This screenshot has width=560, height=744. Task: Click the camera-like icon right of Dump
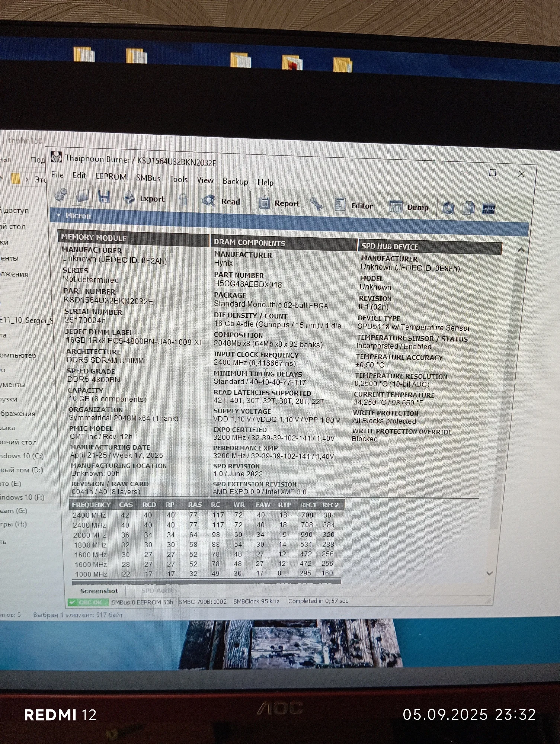pos(449,208)
